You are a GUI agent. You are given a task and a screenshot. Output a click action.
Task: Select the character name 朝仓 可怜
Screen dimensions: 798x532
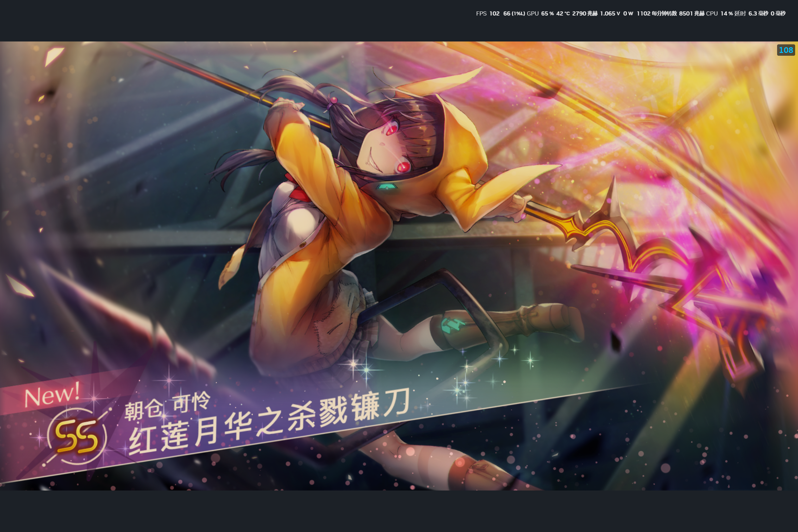click(x=167, y=406)
